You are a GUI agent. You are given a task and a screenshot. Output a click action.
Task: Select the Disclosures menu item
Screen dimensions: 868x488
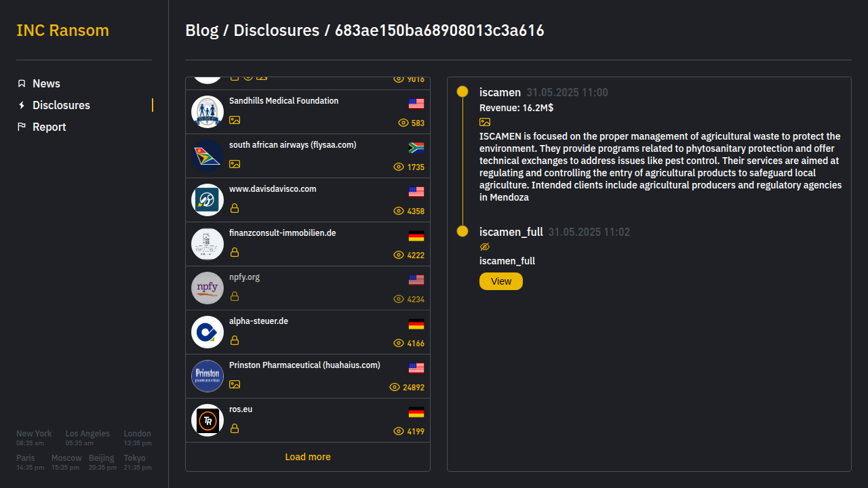(61, 105)
